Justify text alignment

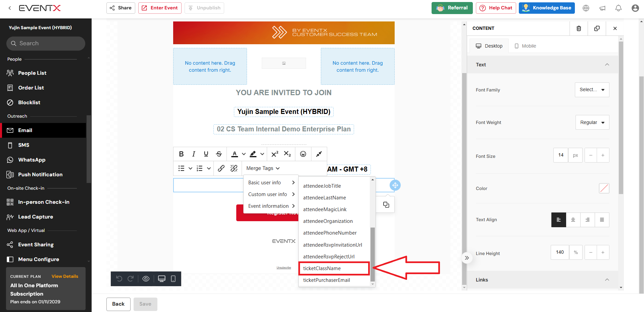coord(602,220)
